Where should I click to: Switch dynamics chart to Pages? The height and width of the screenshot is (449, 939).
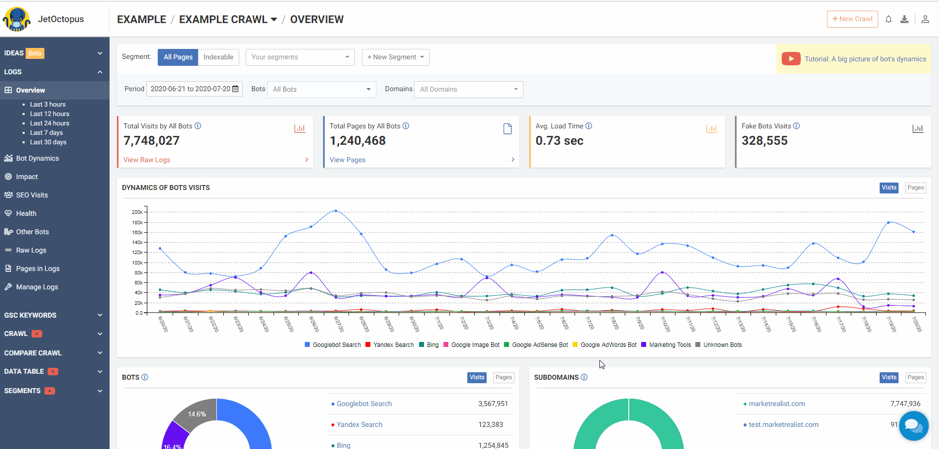tap(915, 187)
